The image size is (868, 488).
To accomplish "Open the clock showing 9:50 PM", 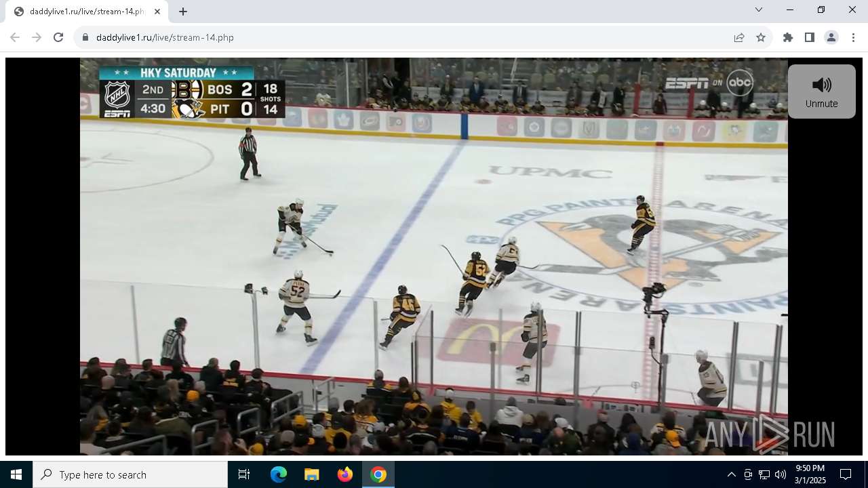I will pyautogui.click(x=810, y=474).
